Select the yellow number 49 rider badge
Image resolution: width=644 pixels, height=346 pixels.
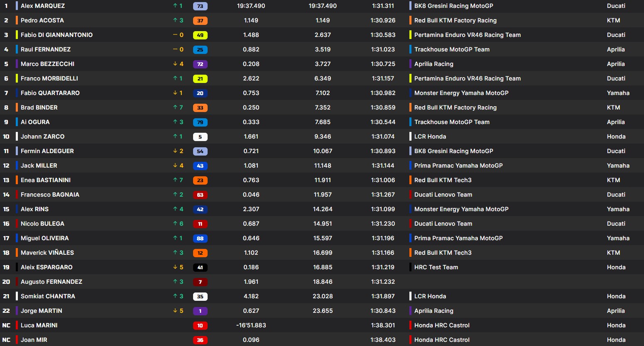click(200, 35)
